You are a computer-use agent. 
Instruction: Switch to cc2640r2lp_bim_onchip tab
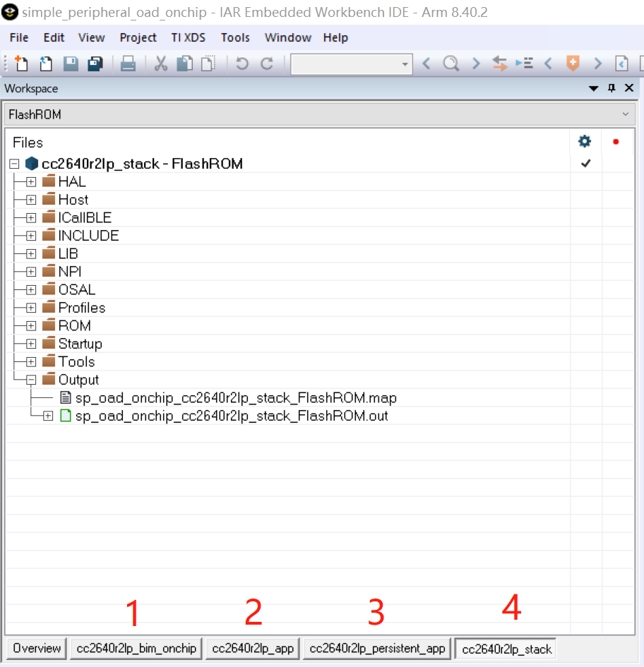(136, 648)
